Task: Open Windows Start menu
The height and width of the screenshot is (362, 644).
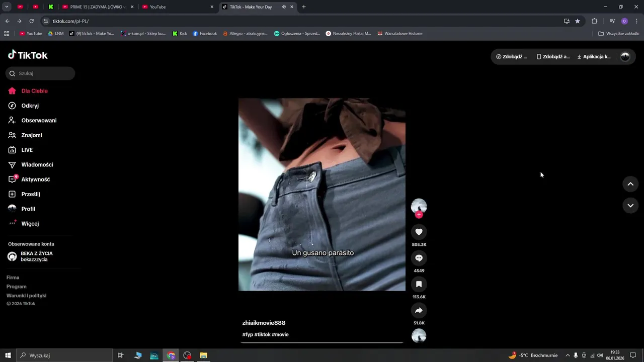Action: [8, 355]
